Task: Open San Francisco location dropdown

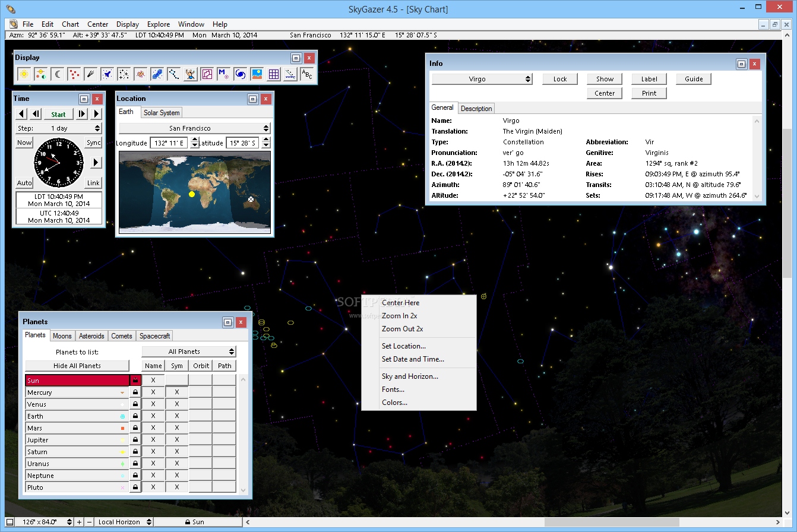Action: pyautogui.click(x=195, y=128)
